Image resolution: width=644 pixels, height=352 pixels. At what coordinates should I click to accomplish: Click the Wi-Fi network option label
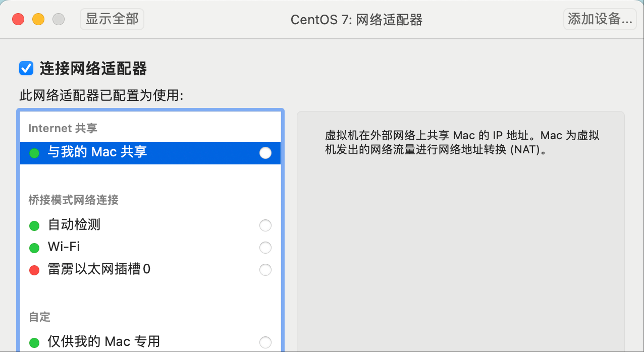coord(64,247)
